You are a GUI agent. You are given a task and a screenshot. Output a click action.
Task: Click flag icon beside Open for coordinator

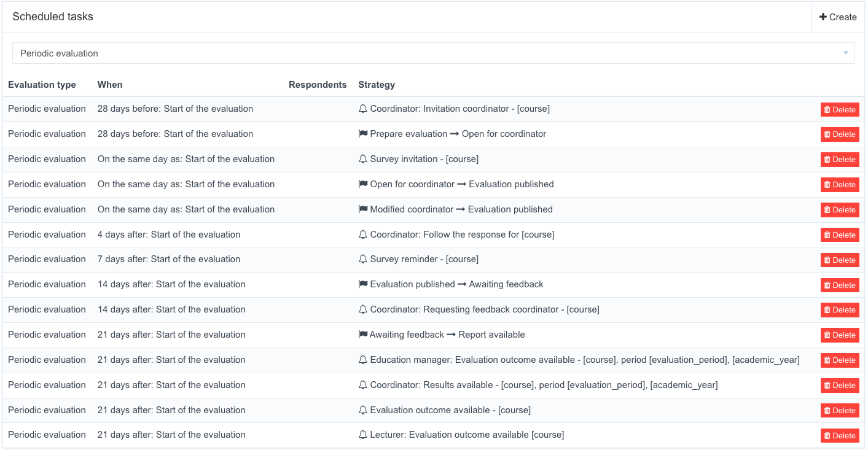pyautogui.click(x=362, y=184)
